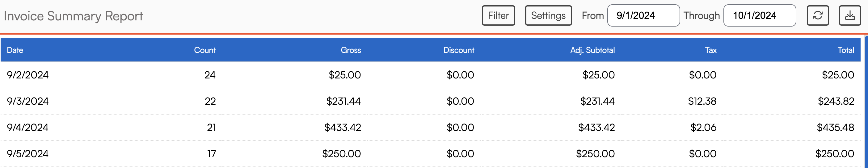Click the vertical scrollbar on the right
Image resolution: width=868 pixels, height=168 pixels.
click(x=866, y=101)
